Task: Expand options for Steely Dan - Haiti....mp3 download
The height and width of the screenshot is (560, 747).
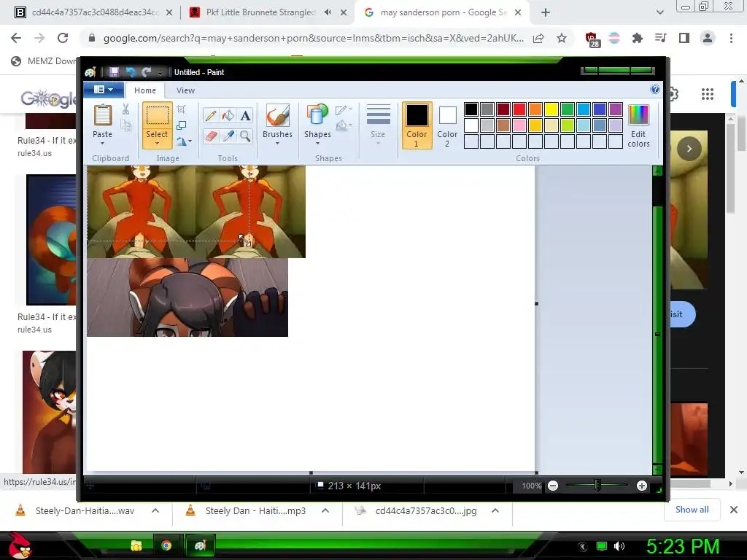Action: (x=325, y=510)
